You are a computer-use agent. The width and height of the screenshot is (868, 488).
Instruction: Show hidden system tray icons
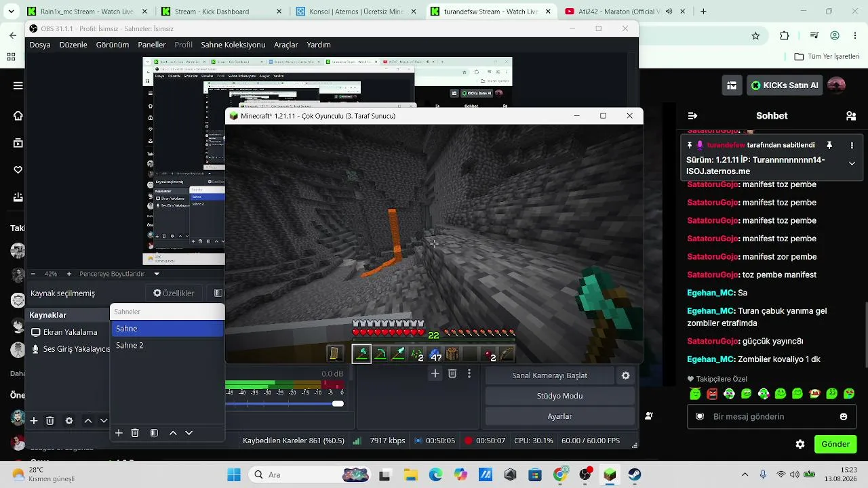coord(745,474)
